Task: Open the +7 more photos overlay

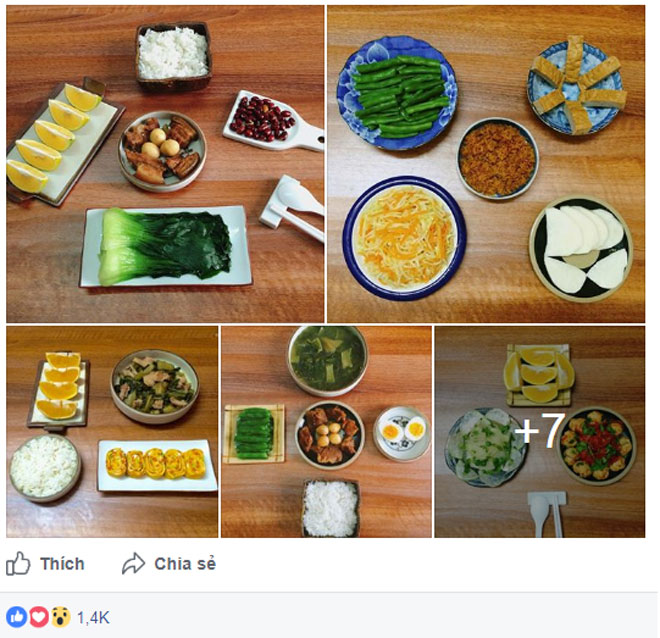Action: point(539,432)
